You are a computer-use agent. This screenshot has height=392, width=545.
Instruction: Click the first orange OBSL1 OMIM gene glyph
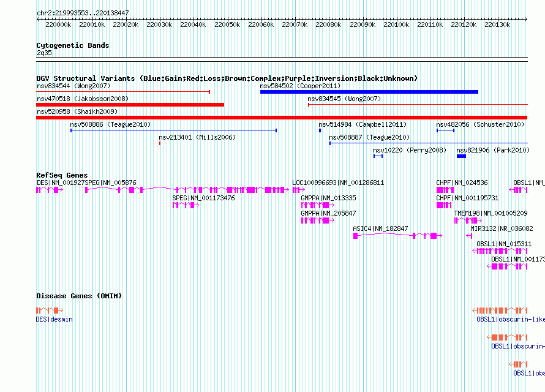pyautogui.click(x=500, y=311)
